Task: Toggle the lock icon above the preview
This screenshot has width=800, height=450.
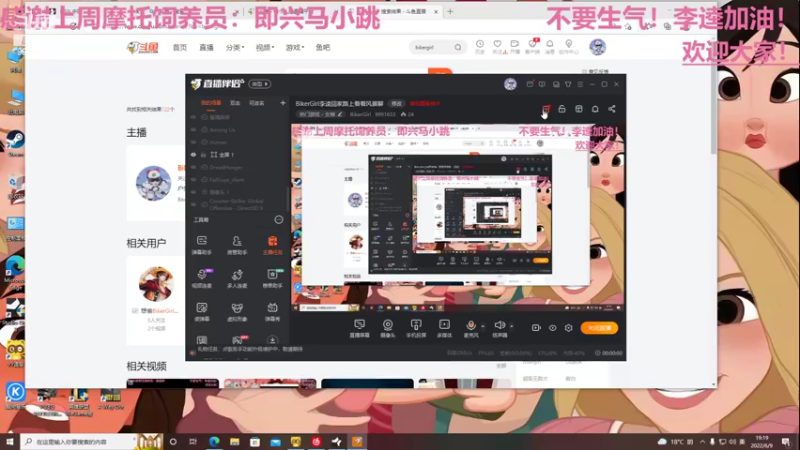Action: [x=562, y=109]
